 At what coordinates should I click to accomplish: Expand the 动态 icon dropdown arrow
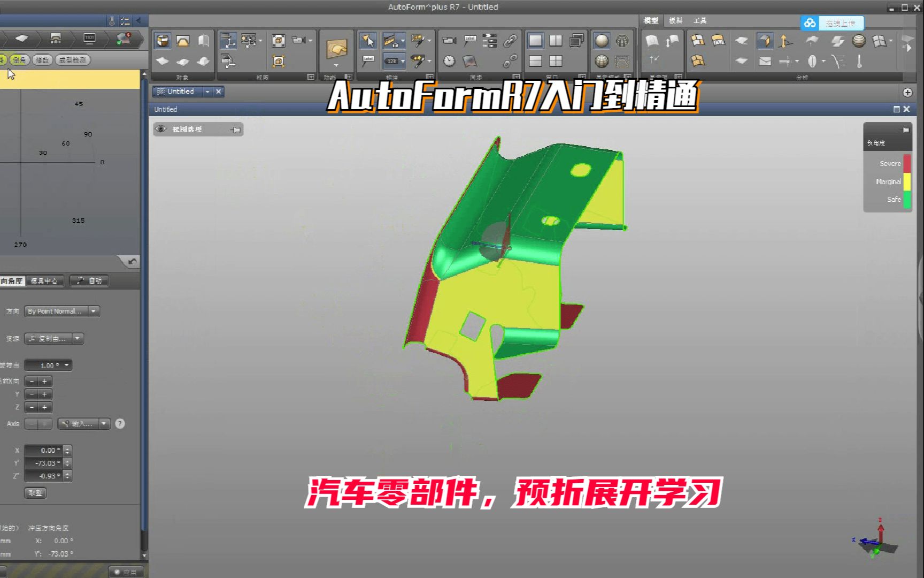point(336,65)
